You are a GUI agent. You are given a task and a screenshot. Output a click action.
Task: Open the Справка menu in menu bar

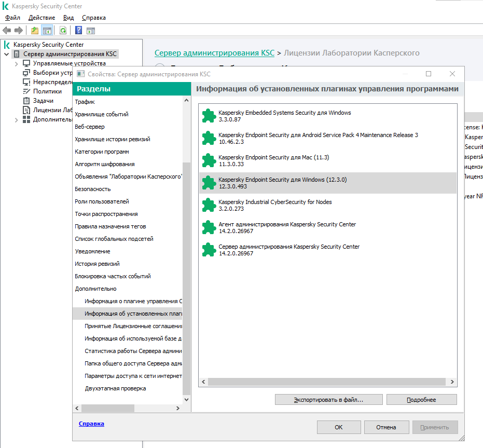pyautogui.click(x=93, y=18)
